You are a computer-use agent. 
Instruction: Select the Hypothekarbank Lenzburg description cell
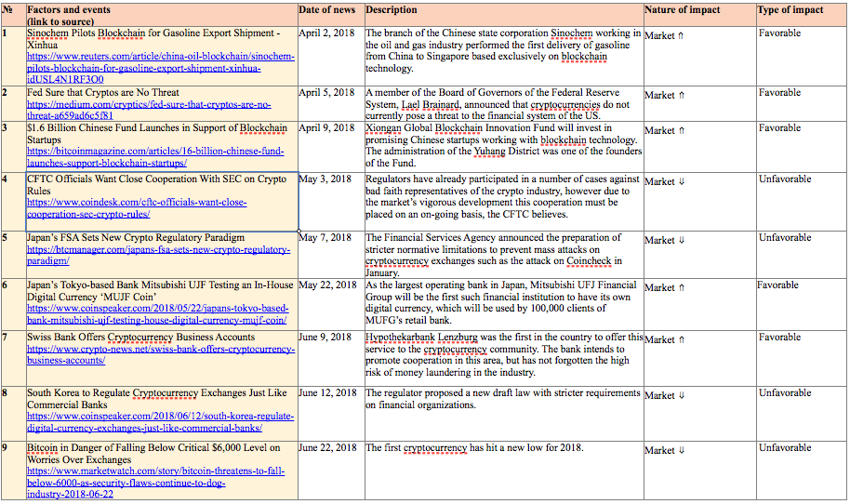click(x=504, y=359)
